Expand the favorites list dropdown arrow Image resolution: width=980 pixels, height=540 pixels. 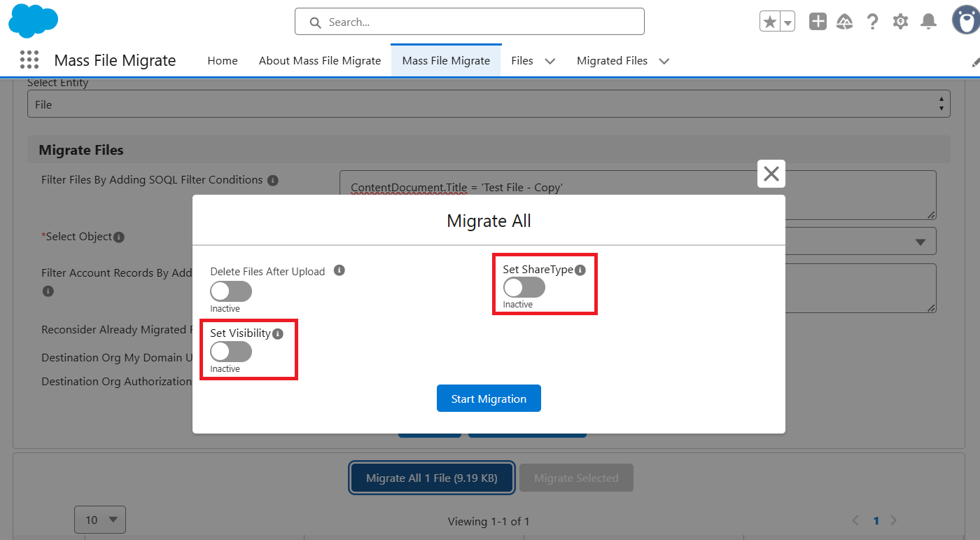788,22
